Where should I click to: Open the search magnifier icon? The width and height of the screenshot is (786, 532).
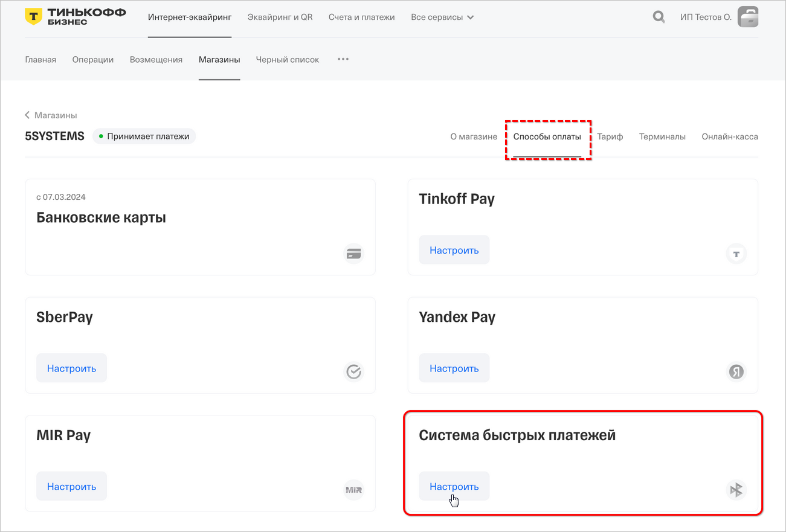coord(659,17)
